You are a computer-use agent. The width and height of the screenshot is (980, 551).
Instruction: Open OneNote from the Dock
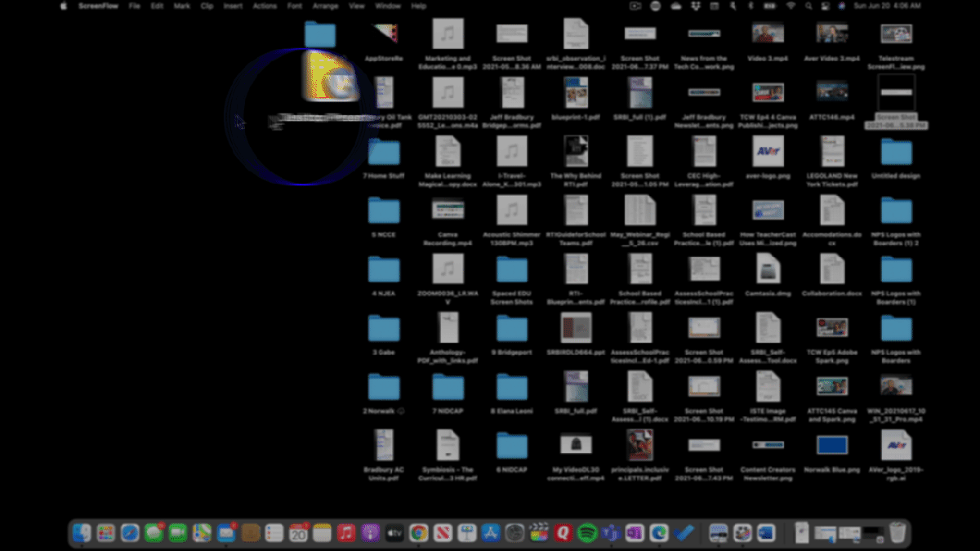click(635, 533)
